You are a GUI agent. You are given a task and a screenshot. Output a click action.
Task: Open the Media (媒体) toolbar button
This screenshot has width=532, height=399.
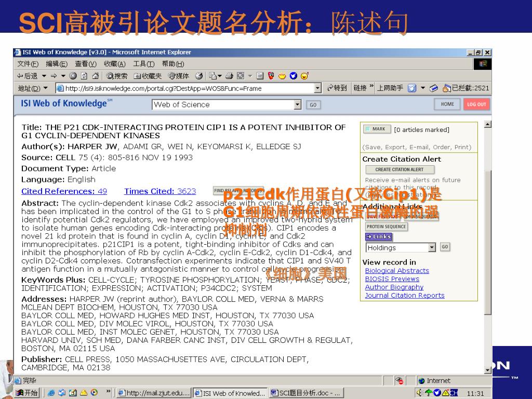179,76
